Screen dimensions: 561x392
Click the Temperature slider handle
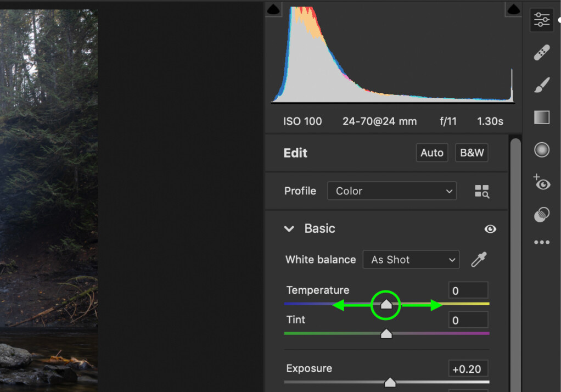click(x=386, y=303)
